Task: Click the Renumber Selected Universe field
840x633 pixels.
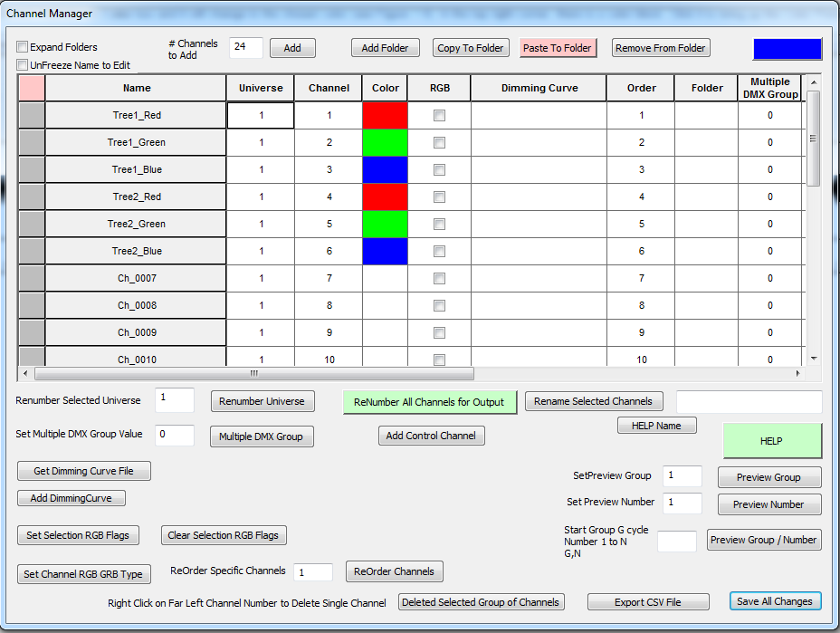Action: click(175, 400)
